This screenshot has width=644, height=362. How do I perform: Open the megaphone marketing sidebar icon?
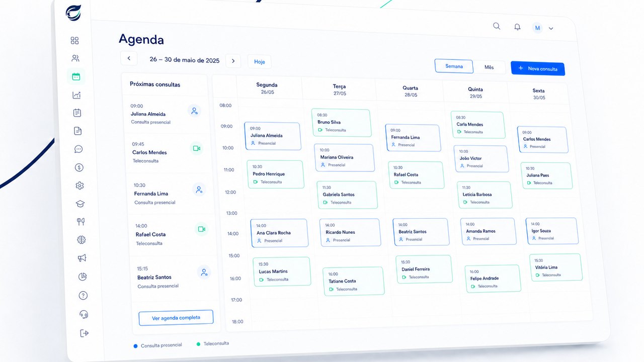pos(82,258)
